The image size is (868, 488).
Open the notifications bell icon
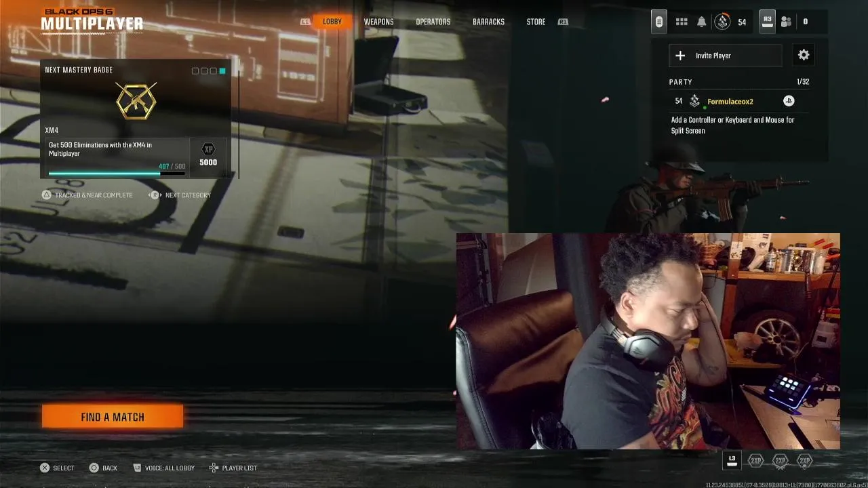(x=702, y=22)
